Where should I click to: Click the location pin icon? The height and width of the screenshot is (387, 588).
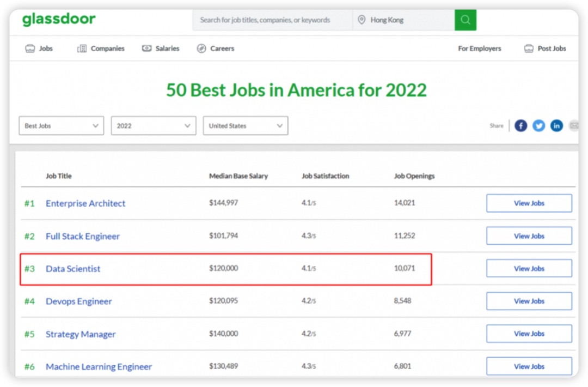coord(361,20)
